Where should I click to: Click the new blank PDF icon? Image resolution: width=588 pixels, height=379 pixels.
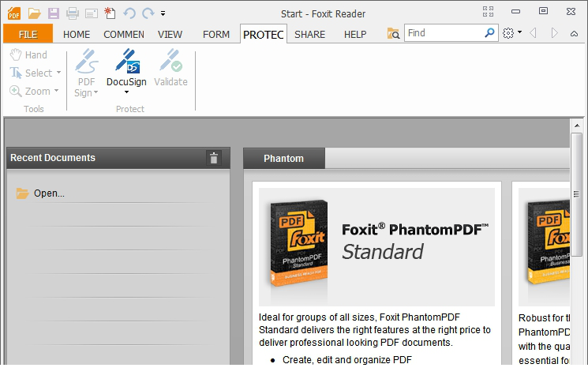[x=110, y=13]
